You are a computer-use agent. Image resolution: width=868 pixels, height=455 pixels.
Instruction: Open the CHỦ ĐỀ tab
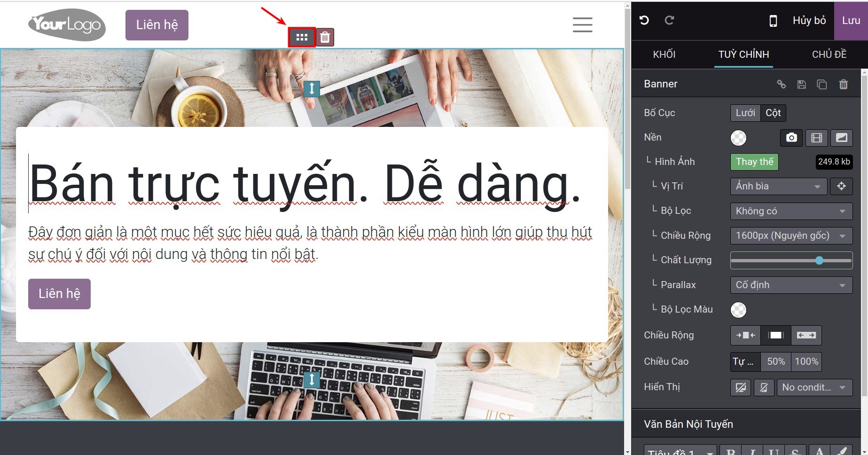[829, 55]
